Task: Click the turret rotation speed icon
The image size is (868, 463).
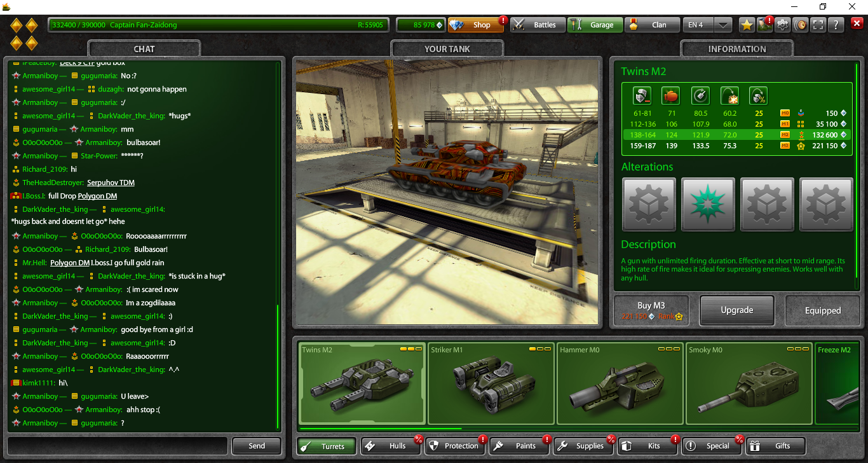Action: pos(700,96)
